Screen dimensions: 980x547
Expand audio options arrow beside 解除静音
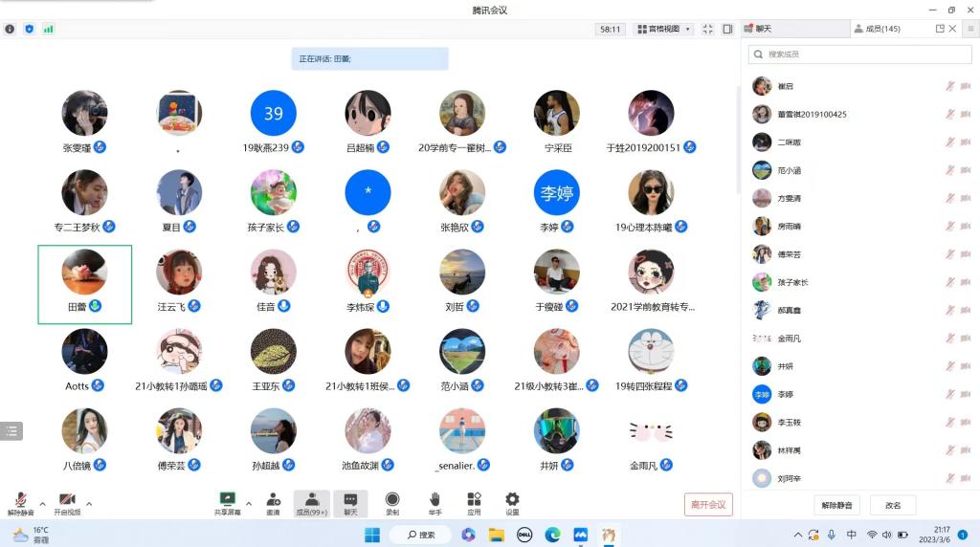click(42, 503)
